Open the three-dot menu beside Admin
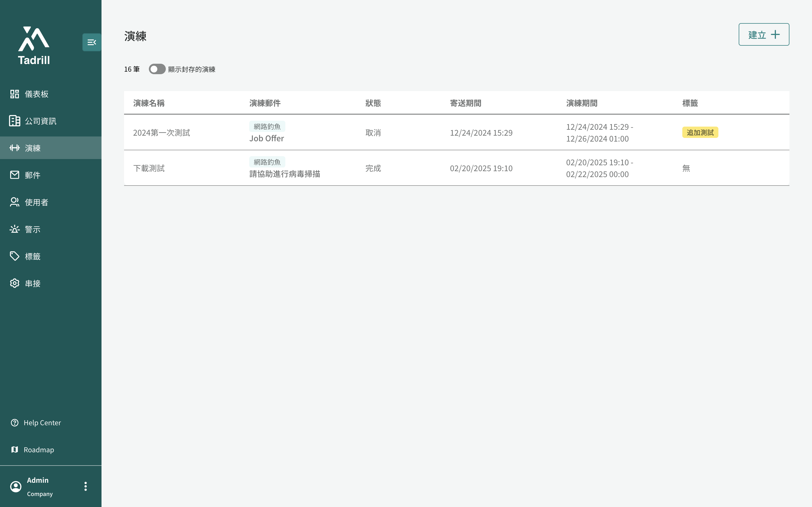Screen dimensions: 812x507 click(x=85, y=486)
